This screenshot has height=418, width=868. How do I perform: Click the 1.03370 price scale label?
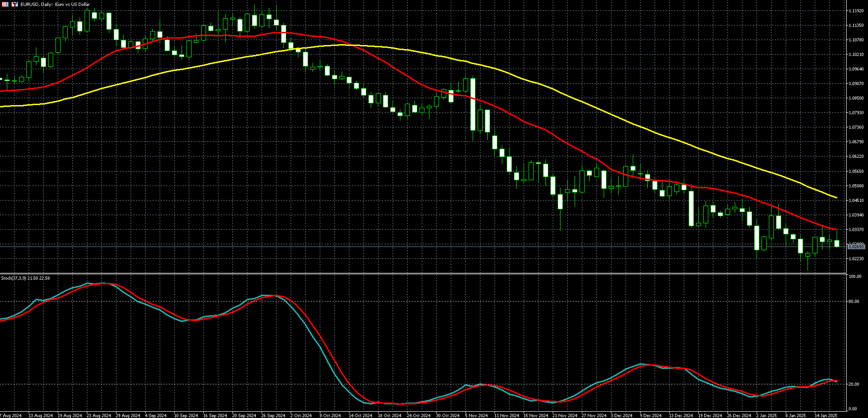[856, 229]
